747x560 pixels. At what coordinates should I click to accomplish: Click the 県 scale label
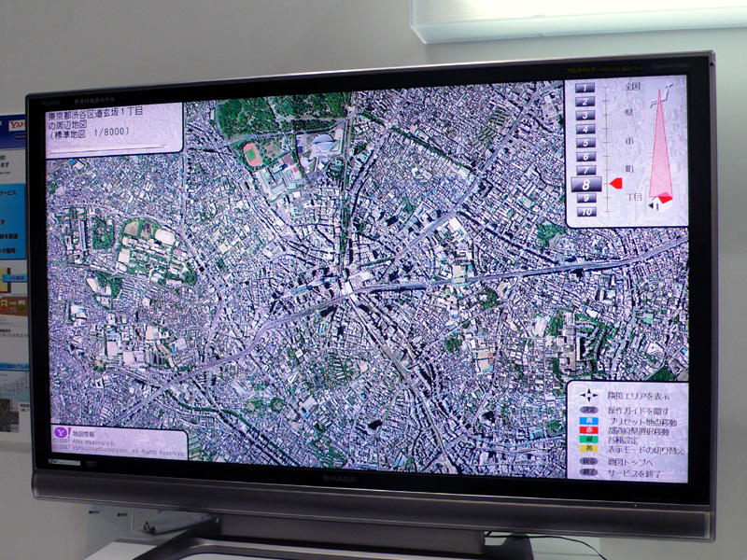coord(629,114)
